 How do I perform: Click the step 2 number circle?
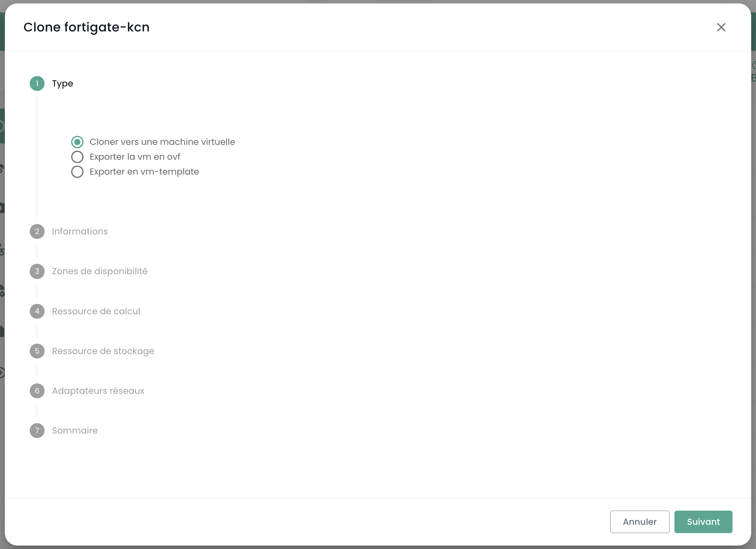coord(37,232)
